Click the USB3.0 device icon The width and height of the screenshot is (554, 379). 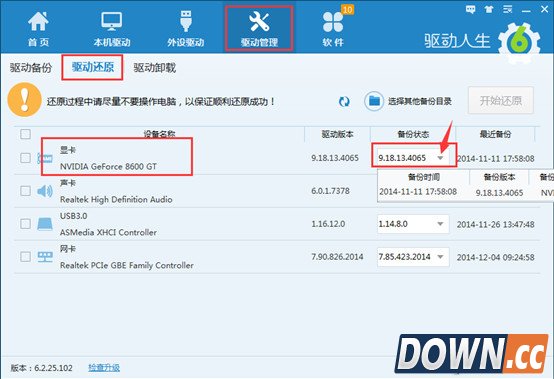click(45, 224)
